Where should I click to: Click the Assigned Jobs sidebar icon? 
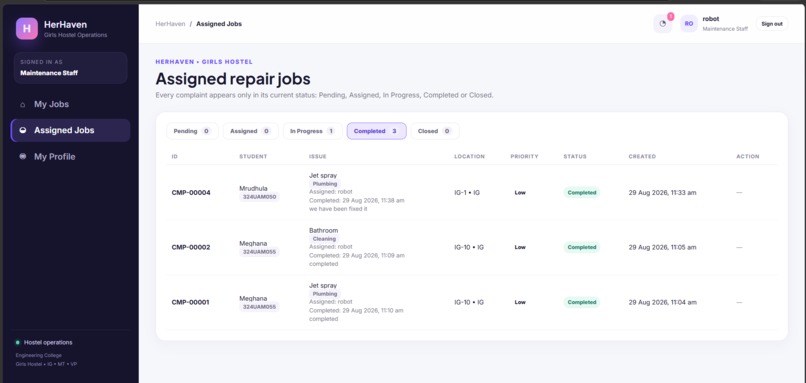[x=23, y=131]
